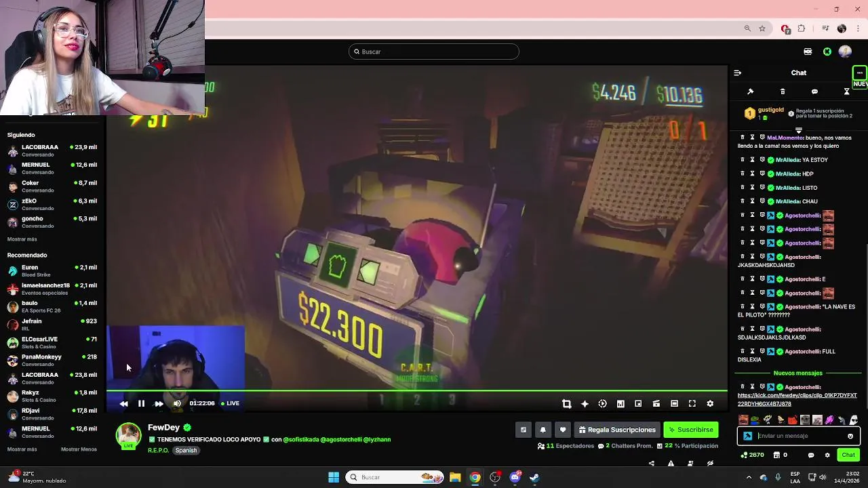Click the speech bubble icon in chat header
The image size is (868, 488).
[x=814, y=91]
